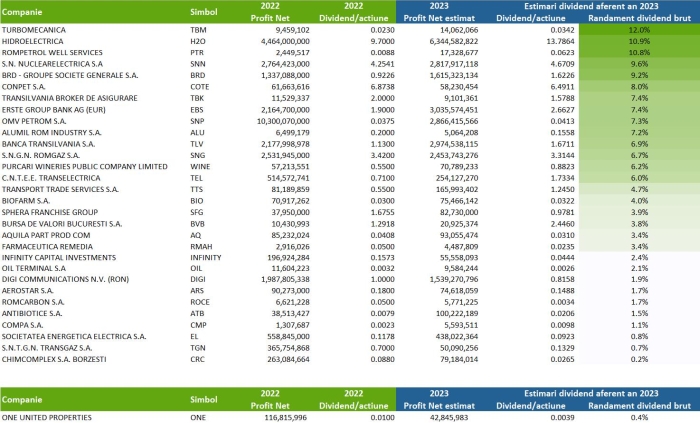Click C.N.T.E.E. TRANSELECTRICA cell
This screenshot has width=700, height=423.
pyautogui.click(x=51, y=178)
